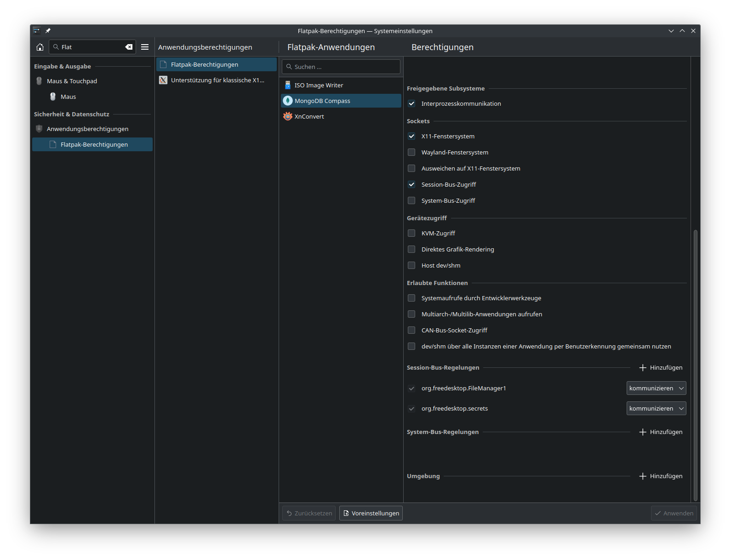The width and height of the screenshot is (731, 560).
Task: Clear the search text with the backspace icon
Action: [x=129, y=47]
